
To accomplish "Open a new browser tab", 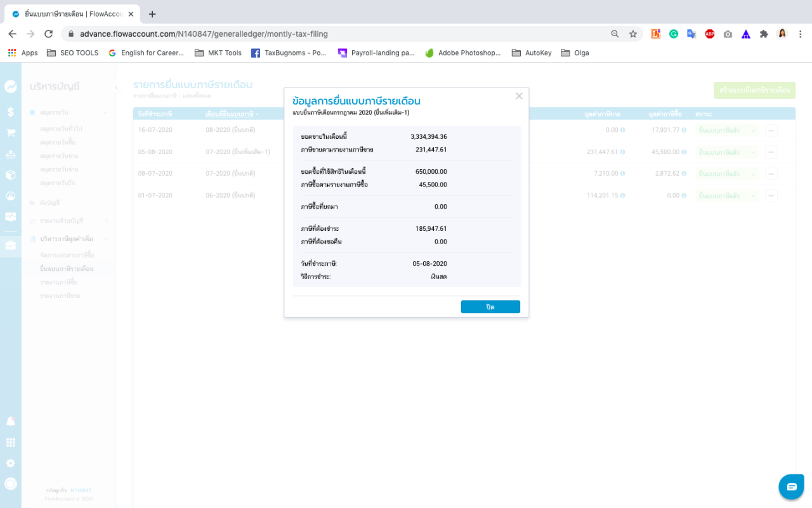I will tap(152, 14).
